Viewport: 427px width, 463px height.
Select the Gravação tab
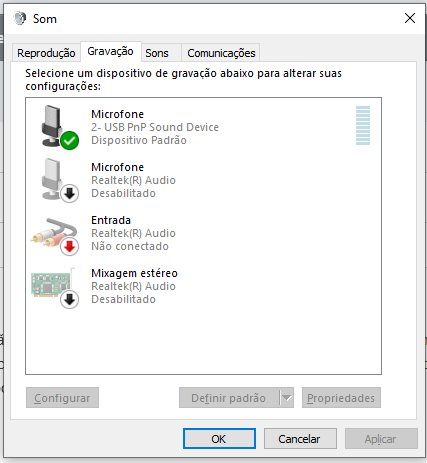click(111, 51)
